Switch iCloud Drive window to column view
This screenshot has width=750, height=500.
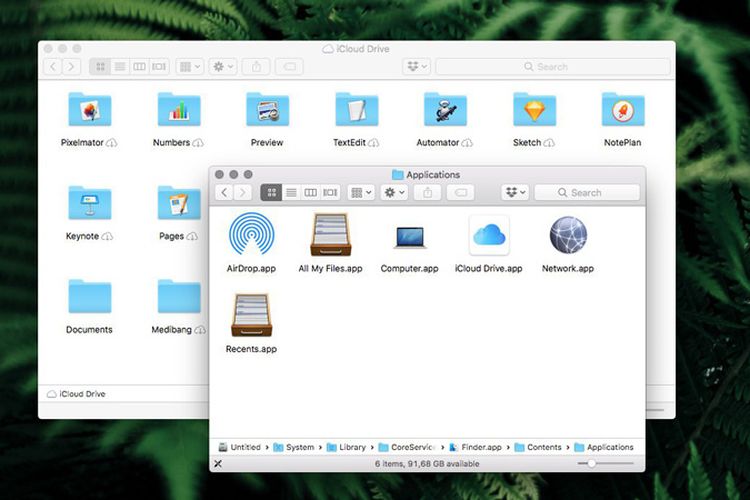139,67
